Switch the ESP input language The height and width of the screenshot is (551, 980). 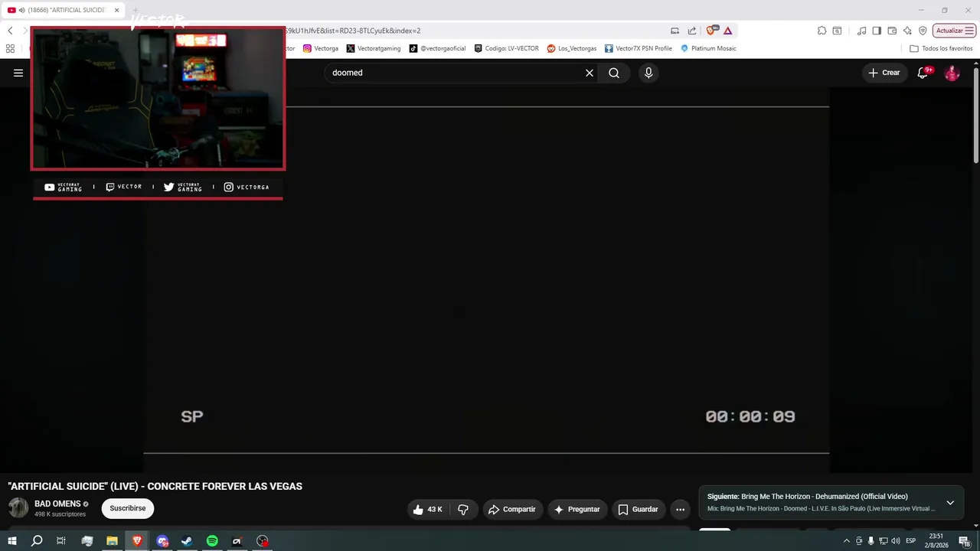click(911, 541)
